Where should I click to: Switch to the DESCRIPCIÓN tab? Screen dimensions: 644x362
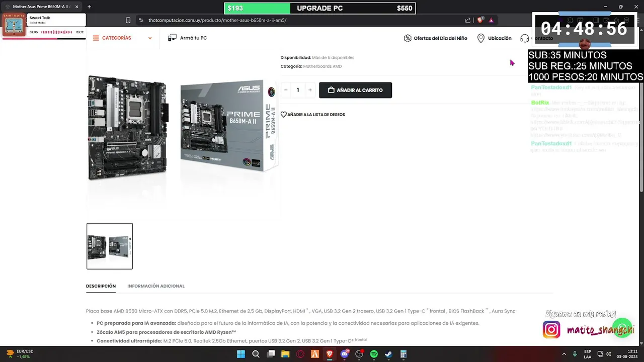tap(101, 286)
